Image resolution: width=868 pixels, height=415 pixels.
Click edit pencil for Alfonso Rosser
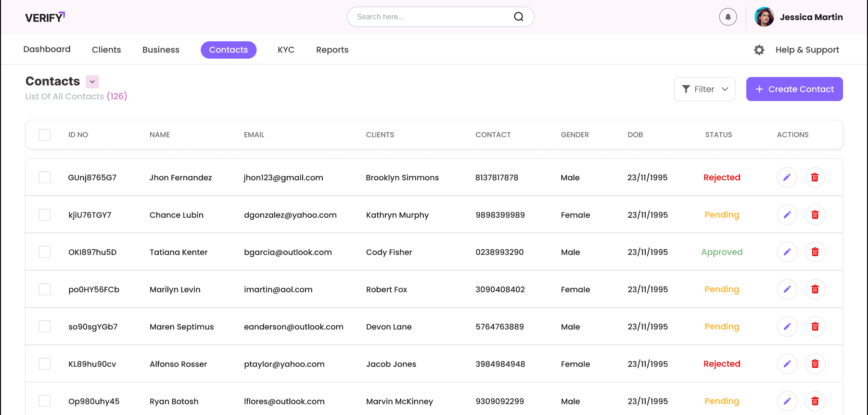[x=787, y=364]
